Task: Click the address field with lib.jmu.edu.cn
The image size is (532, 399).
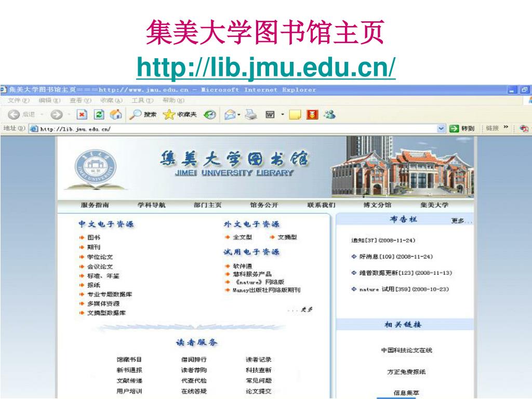Action: click(237, 129)
